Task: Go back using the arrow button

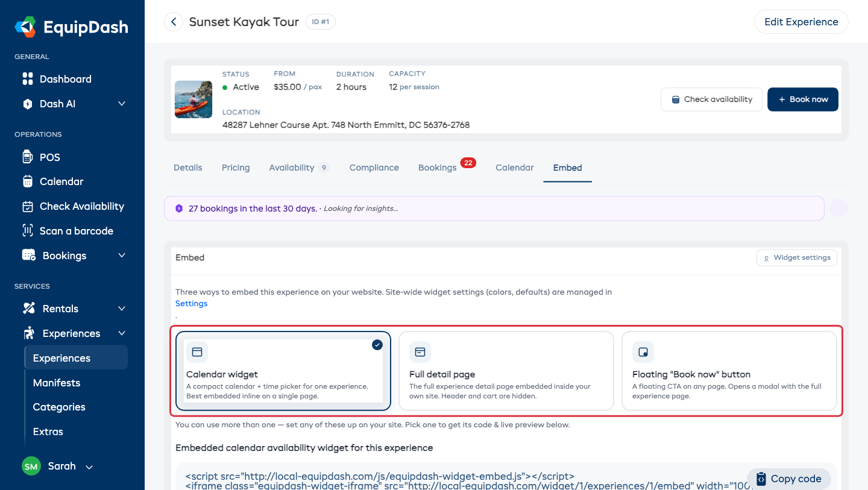Action: (174, 22)
